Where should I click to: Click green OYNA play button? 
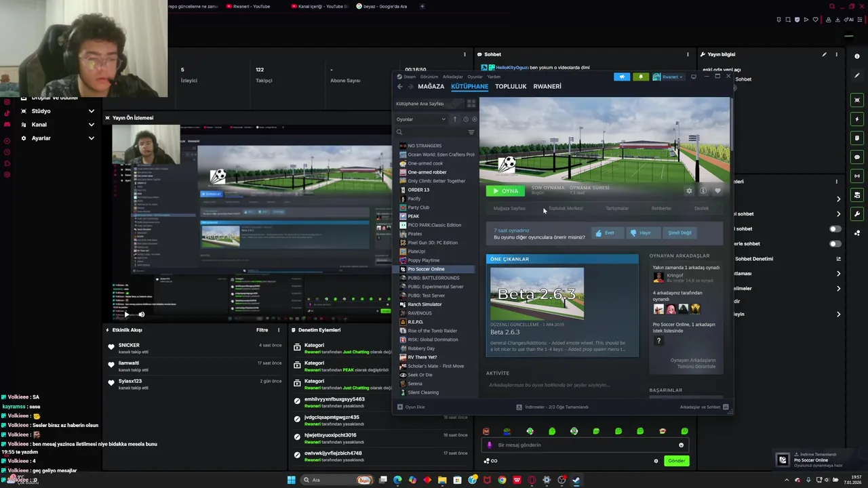point(505,191)
